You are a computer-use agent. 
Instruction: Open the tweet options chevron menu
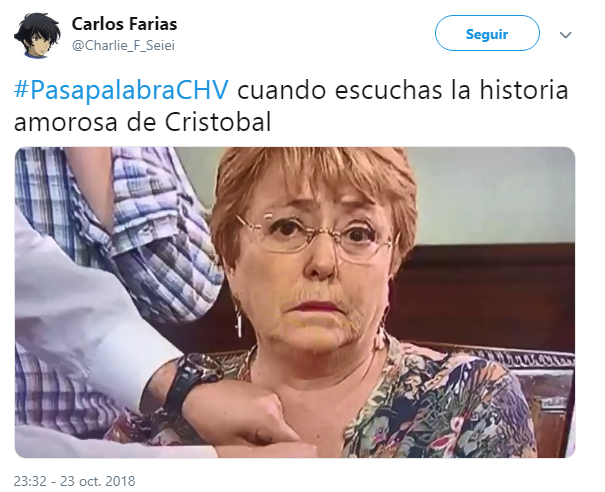(565, 35)
